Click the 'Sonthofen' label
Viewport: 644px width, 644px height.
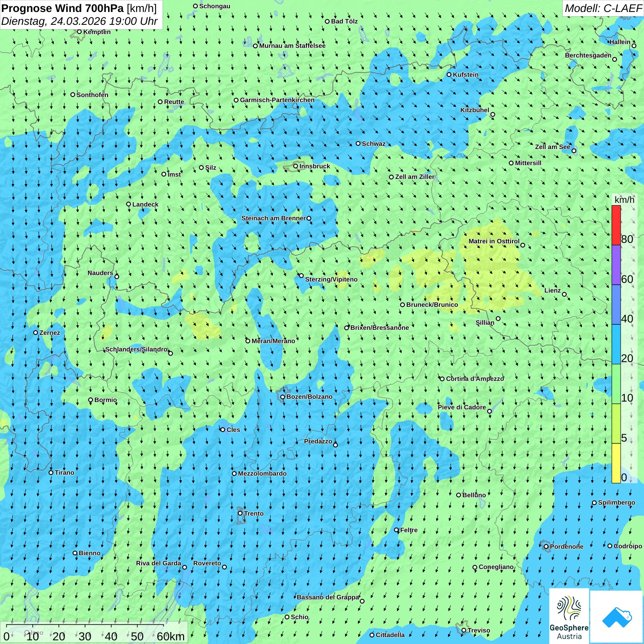92,95
